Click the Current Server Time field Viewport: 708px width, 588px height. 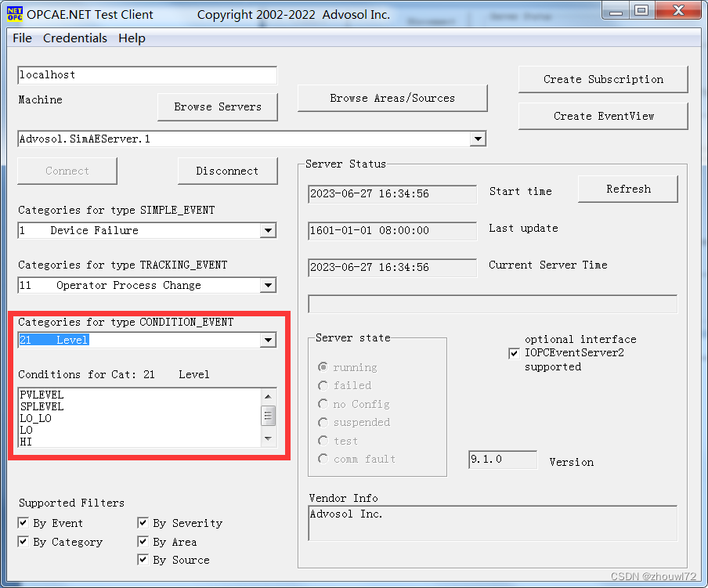(392, 268)
